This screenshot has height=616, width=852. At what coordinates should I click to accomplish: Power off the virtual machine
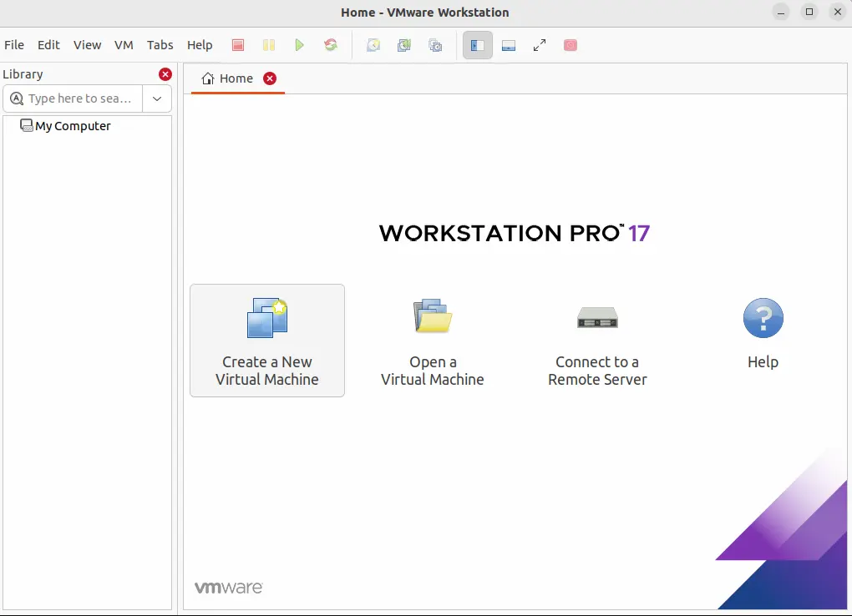pyautogui.click(x=237, y=45)
